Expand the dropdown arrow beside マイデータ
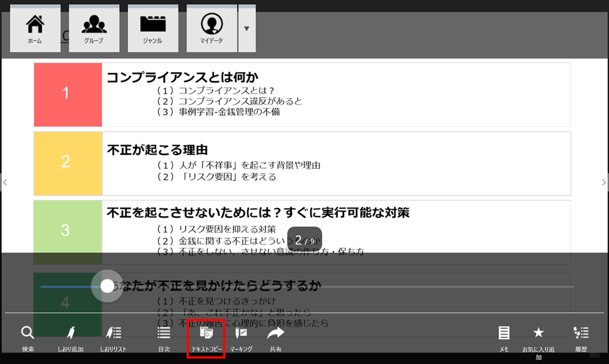The width and height of the screenshot is (609, 364). (x=246, y=28)
